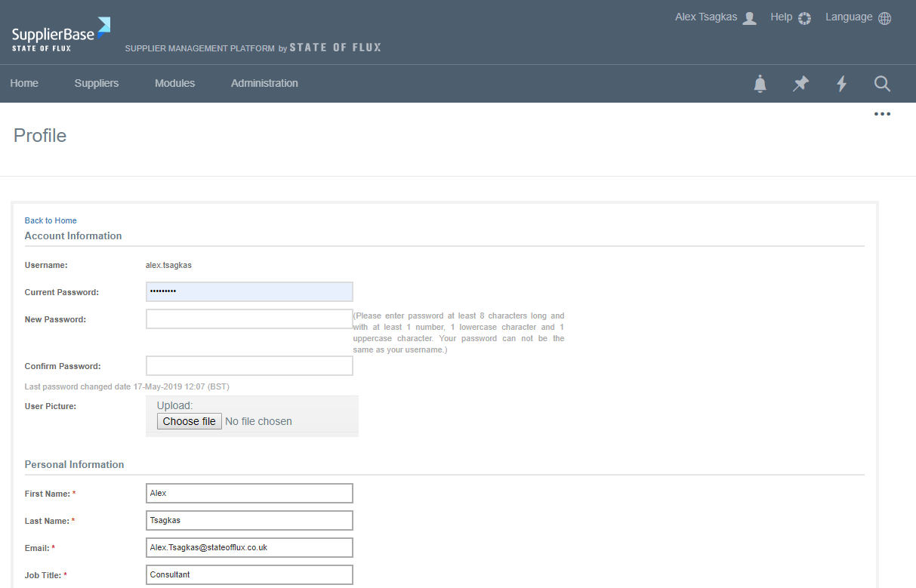
Task: Open the Suppliers menu
Action: [97, 83]
